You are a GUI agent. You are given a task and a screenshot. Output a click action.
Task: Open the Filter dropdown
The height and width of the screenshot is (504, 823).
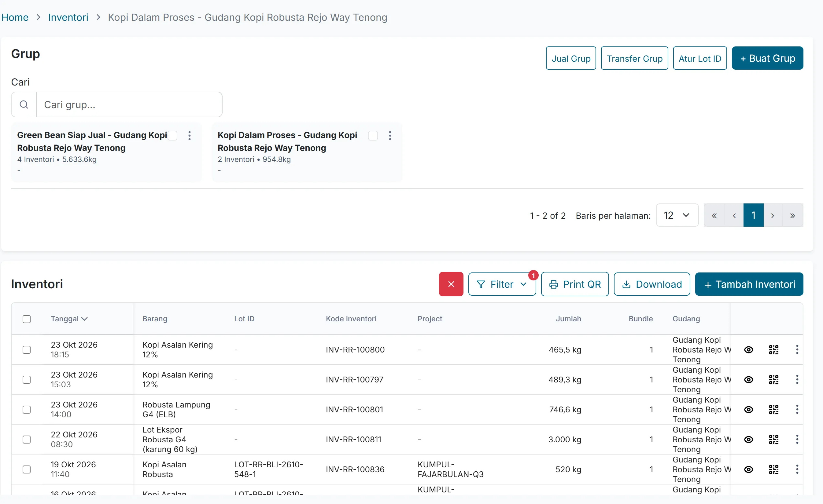pyautogui.click(x=502, y=284)
